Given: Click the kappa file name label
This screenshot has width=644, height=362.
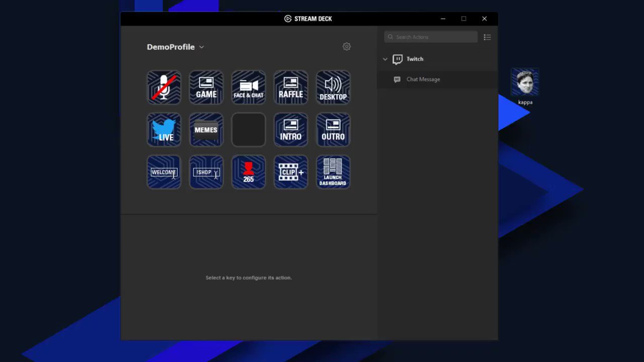Looking at the screenshot, I should tap(525, 102).
